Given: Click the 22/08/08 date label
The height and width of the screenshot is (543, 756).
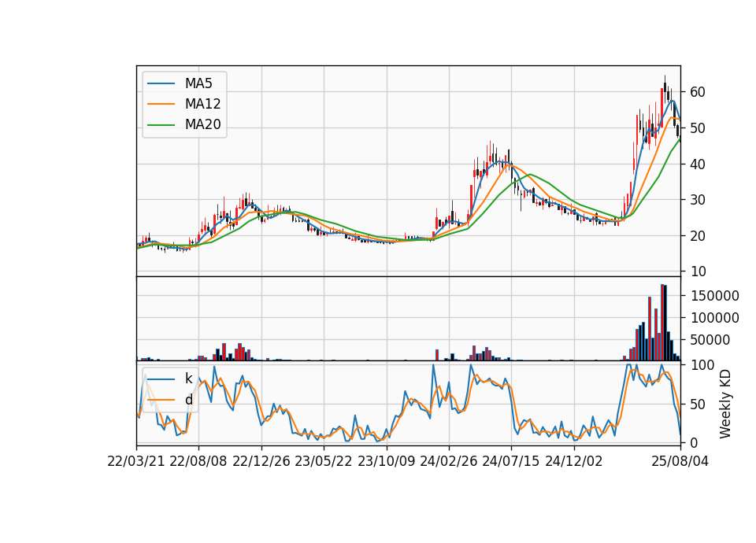Looking at the screenshot, I should [198, 461].
